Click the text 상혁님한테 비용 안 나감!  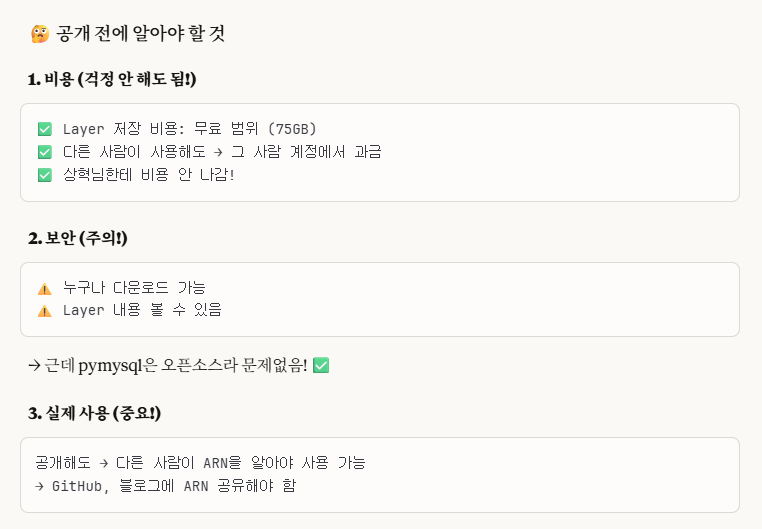pyautogui.click(x=149, y=175)
